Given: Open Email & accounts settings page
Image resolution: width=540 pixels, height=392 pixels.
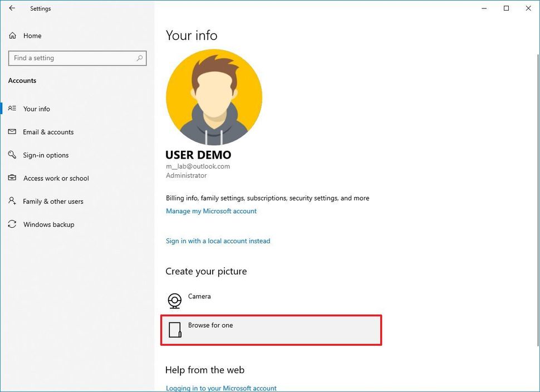Looking at the screenshot, I should (x=48, y=132).
